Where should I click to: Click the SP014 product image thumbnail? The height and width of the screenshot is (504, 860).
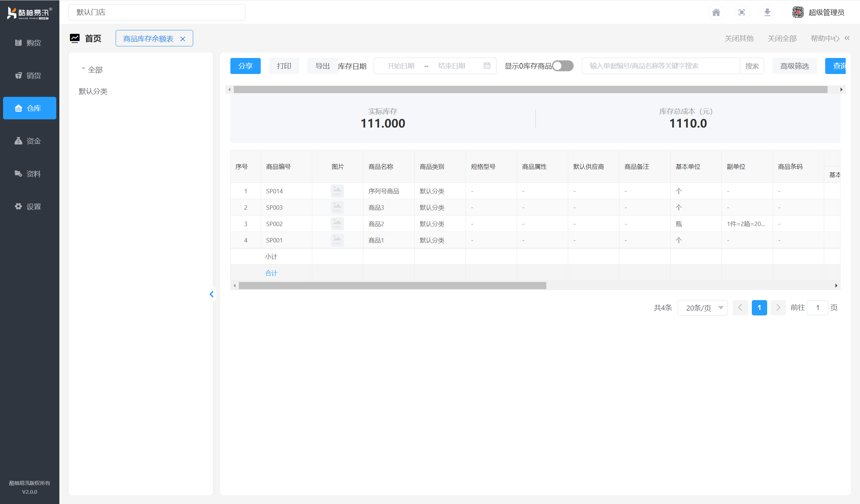pyautogui.click(x=337, y=191)
